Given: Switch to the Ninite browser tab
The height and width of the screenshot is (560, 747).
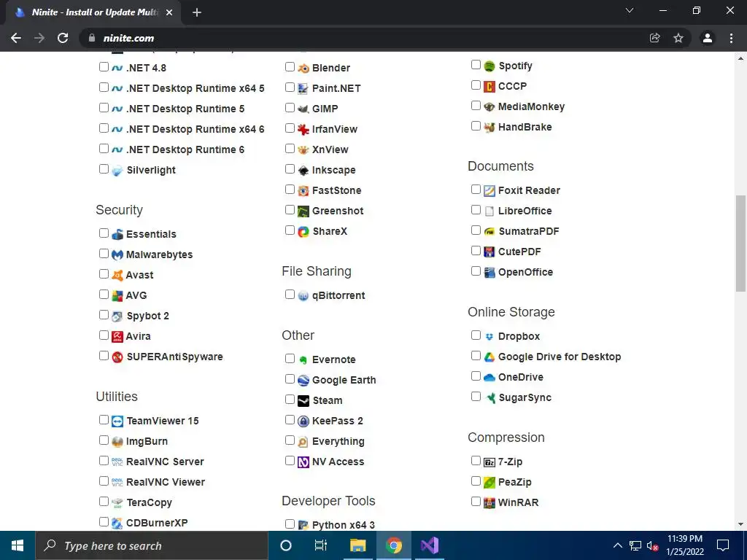Looking at the screenshot, I should (93, 12).
